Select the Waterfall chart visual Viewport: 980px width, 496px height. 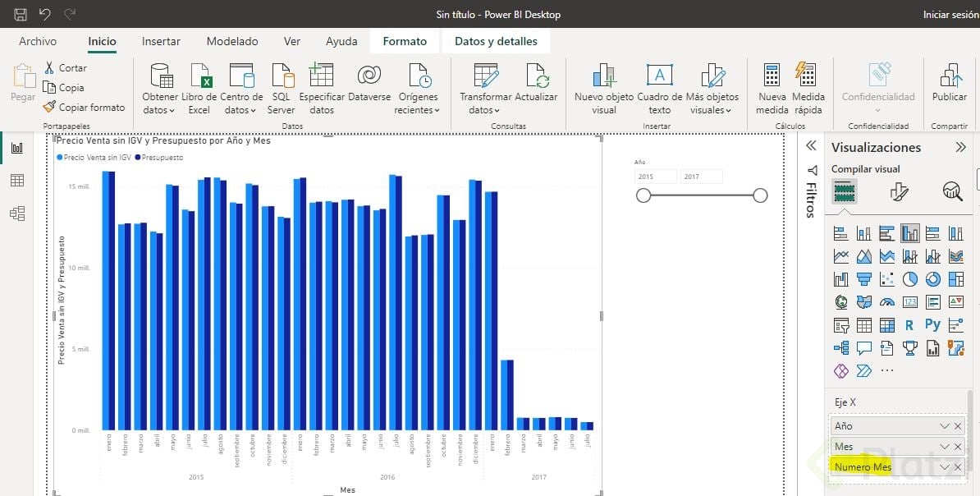click(x=841, y=279)
